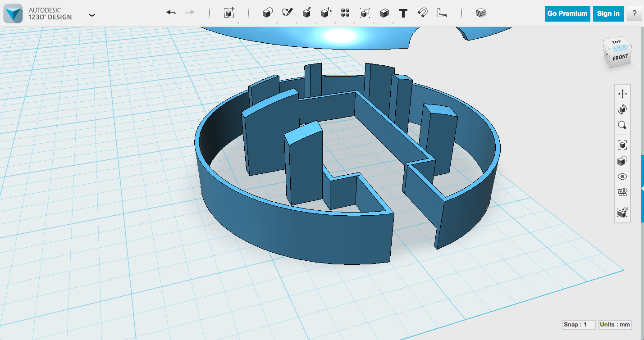Image resolution: width=644 pixels, height=340 pixels.
Task: Activate the Orbit tool on the navigation bar
Action: coord(622,109)
